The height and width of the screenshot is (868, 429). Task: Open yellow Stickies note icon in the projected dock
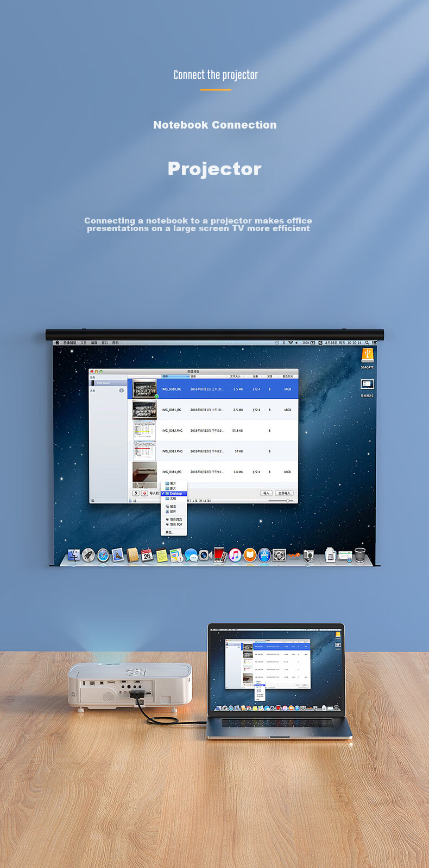pyautogui.click(x=162, y=555)
